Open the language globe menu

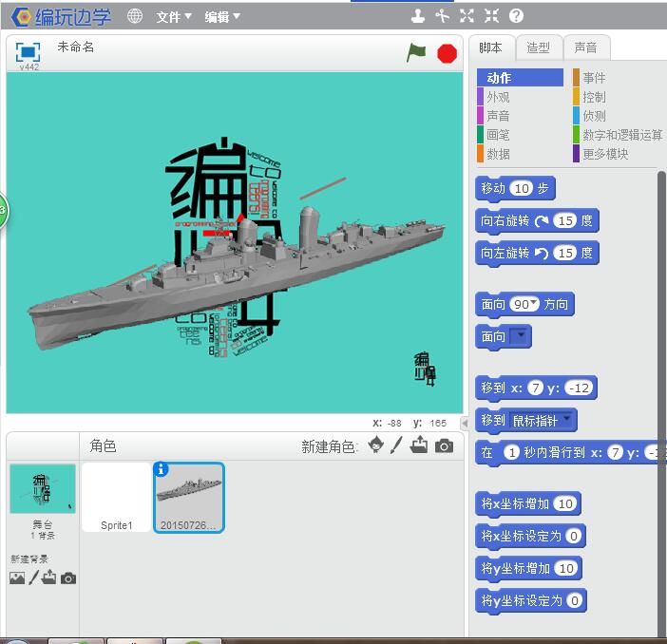point(135,16)
